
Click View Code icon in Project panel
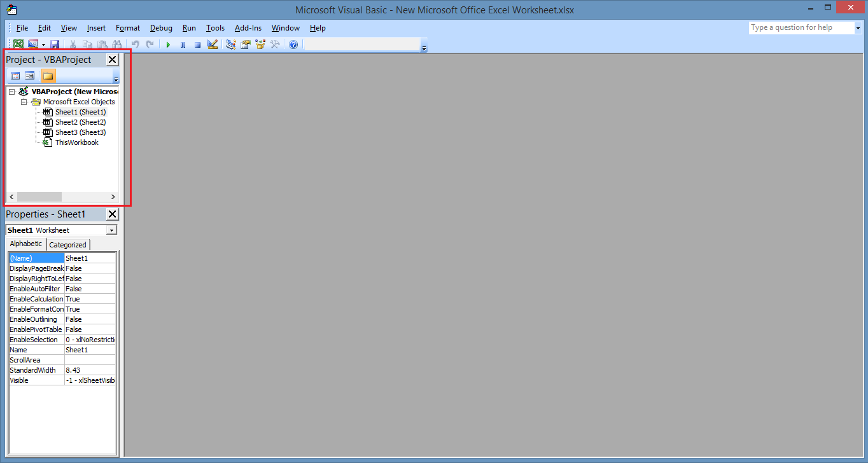coord(15,76)
